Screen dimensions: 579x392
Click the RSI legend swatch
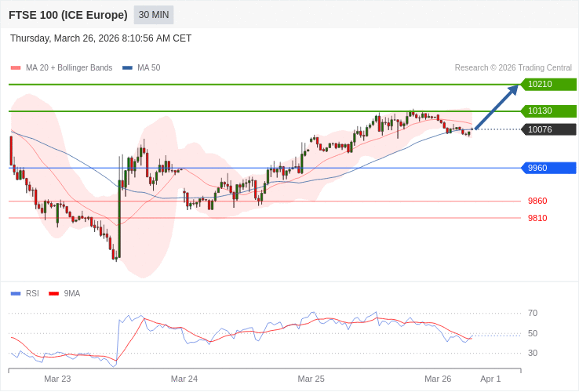click(x=16, y=294)
